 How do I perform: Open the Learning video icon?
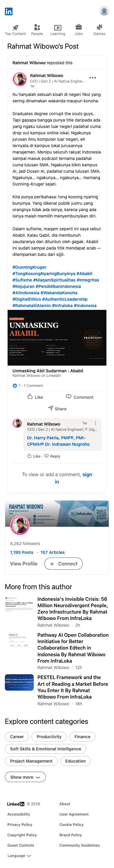tap(58, 28)
